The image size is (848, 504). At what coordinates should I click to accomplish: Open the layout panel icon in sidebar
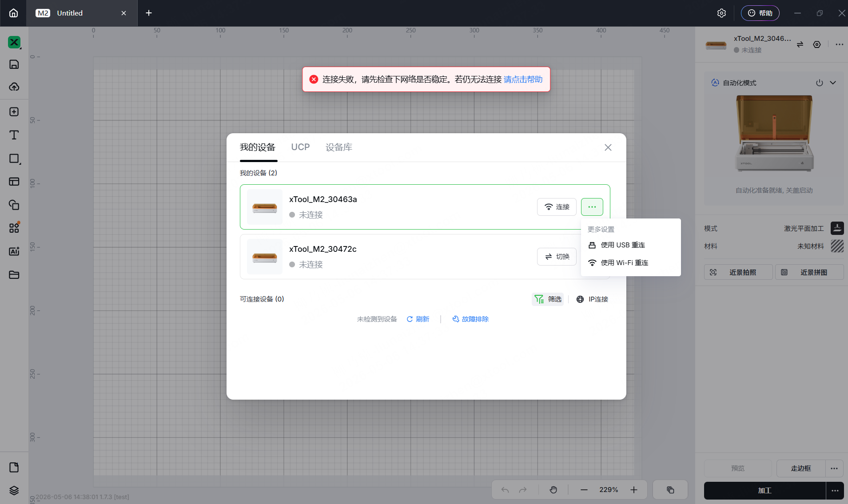14,181
